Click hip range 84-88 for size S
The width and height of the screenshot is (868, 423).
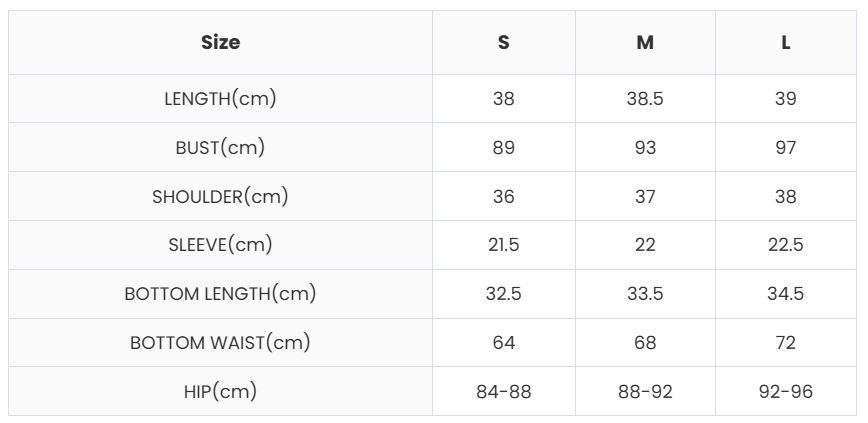(x=504, y=392)
